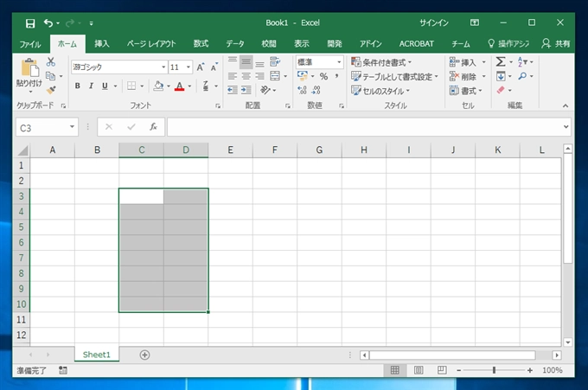The width and height of the screenshot is (588, 390).
Task: Switch to the 挿入 ribbon tab
Action: (x=102, y=44)
